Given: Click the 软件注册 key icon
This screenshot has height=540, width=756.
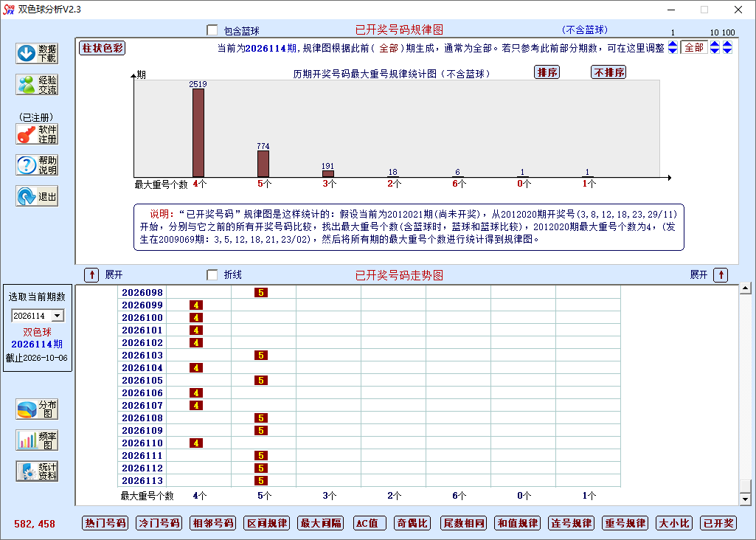Looking at the screenshot, I should click(x=37, y=134).
